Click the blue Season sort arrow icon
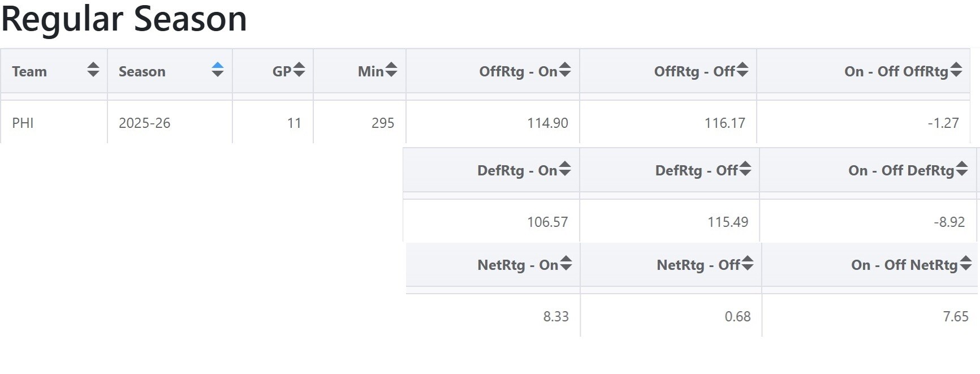 218,70
